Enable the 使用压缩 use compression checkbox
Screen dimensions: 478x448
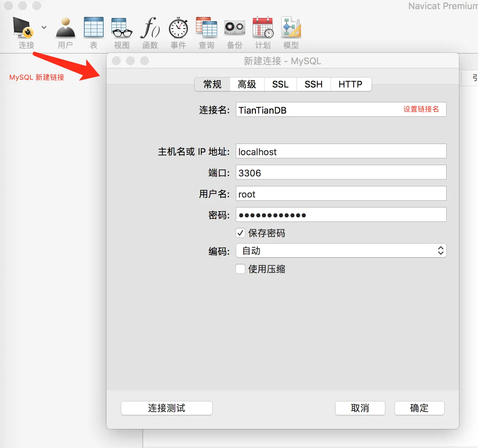(x=240, y=269)
